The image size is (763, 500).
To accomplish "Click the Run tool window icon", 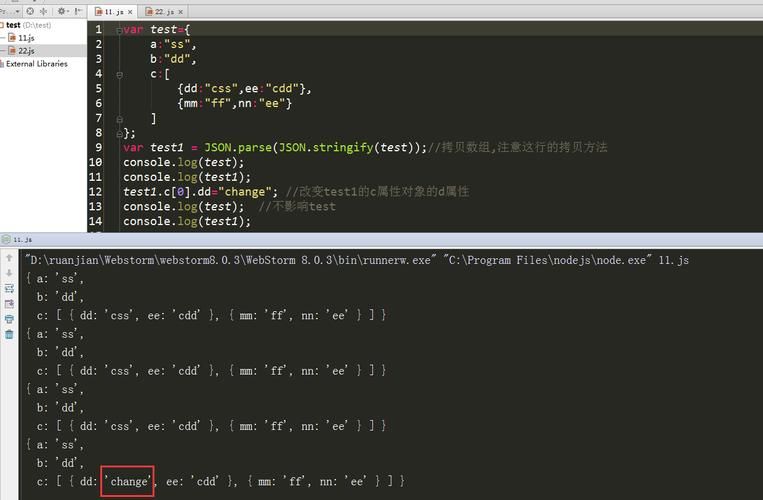I will point(6,239).
